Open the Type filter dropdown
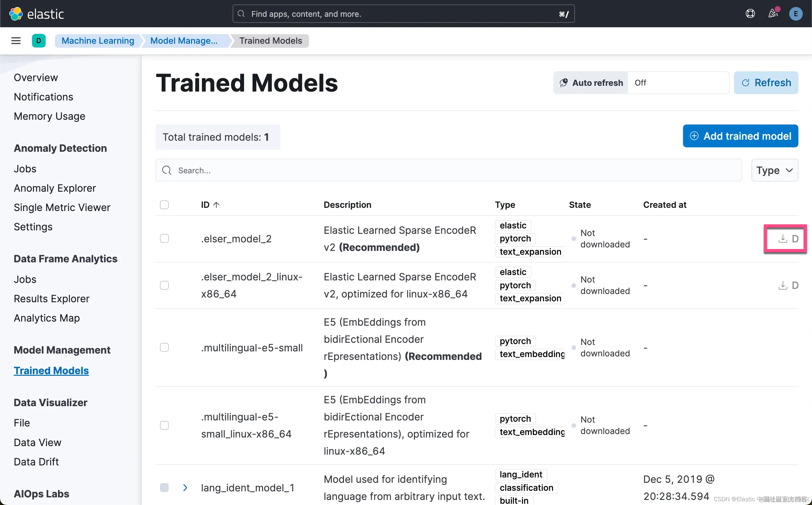The width and height of the screenshot is (812, 505). click(774, 170)
